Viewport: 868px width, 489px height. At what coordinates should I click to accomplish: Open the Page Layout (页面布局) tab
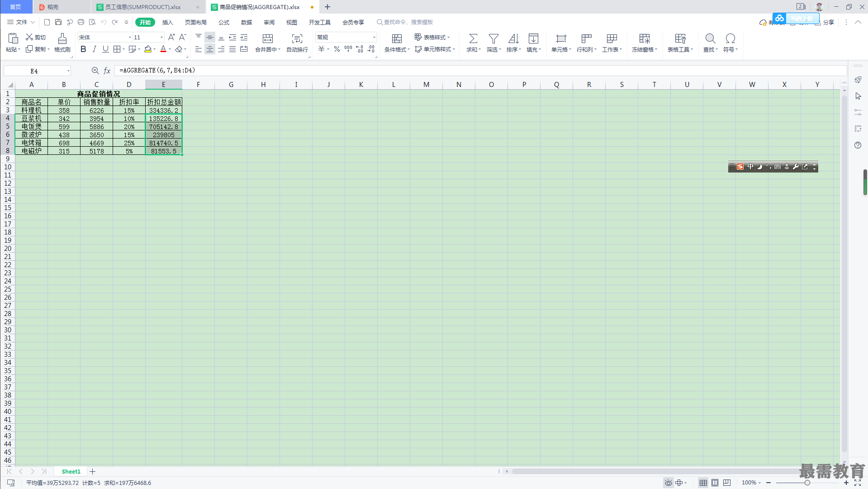195,22
